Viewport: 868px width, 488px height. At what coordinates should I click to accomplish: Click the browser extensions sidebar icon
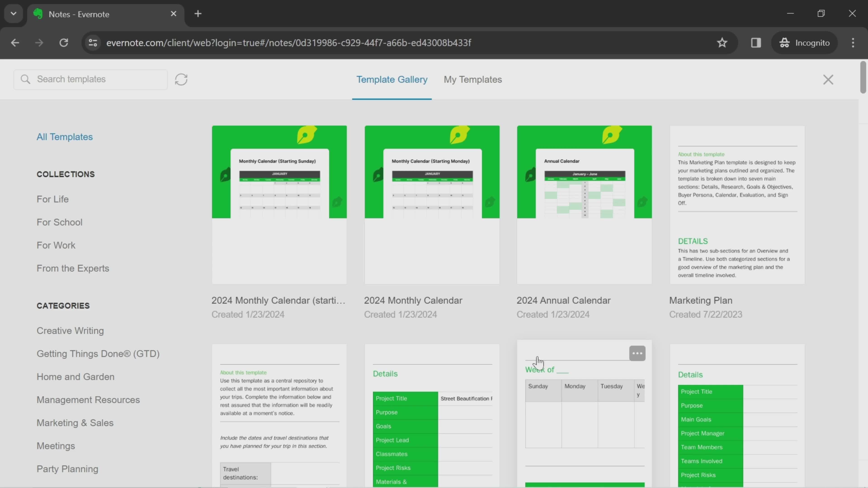[x=755, y=42]
